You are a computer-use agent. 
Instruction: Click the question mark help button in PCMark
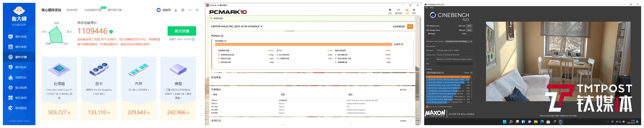point(412,18)
